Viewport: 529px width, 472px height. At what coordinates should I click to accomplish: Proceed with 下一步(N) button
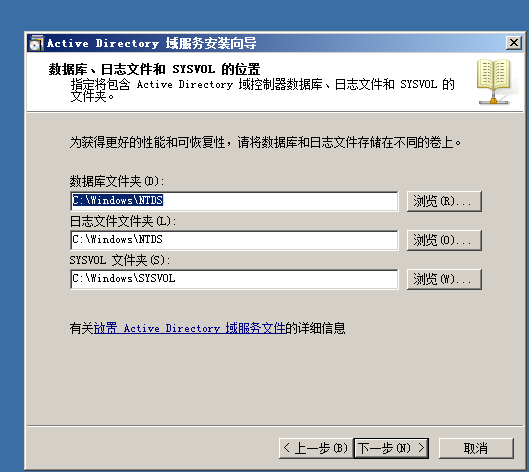391,448
